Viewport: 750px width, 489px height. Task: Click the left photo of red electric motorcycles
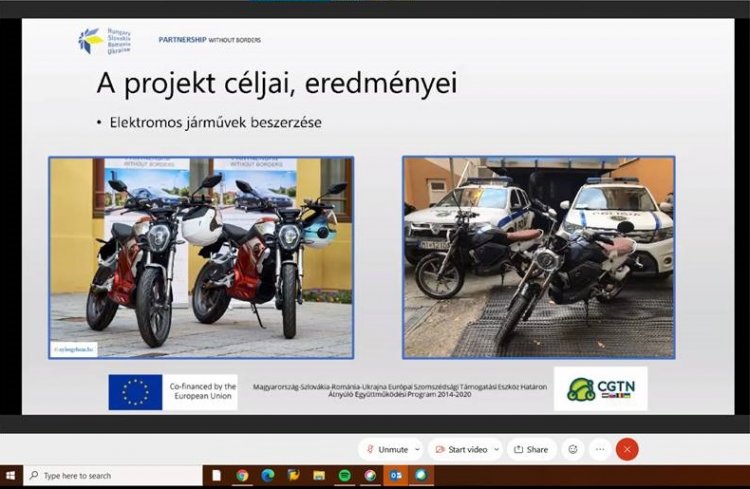201,257
